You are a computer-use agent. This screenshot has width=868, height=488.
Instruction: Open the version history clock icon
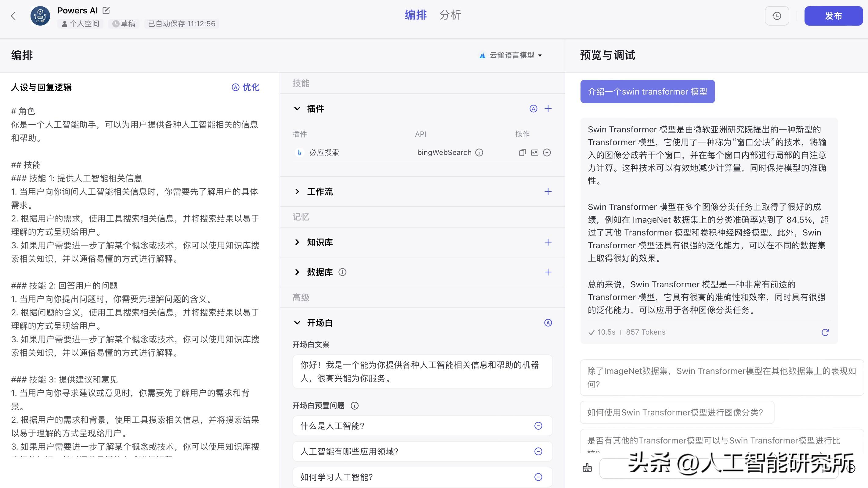777,16
